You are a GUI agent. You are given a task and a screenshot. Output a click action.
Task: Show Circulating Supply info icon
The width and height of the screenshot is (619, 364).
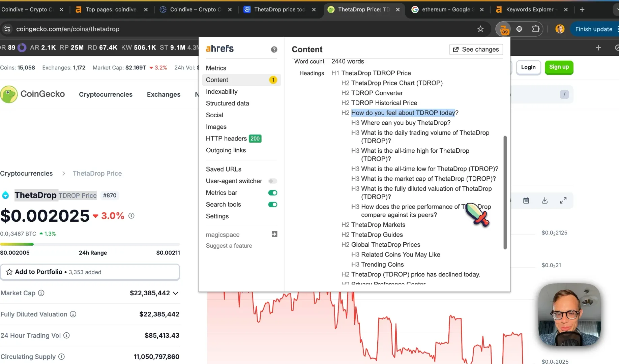tap(61, 357)
